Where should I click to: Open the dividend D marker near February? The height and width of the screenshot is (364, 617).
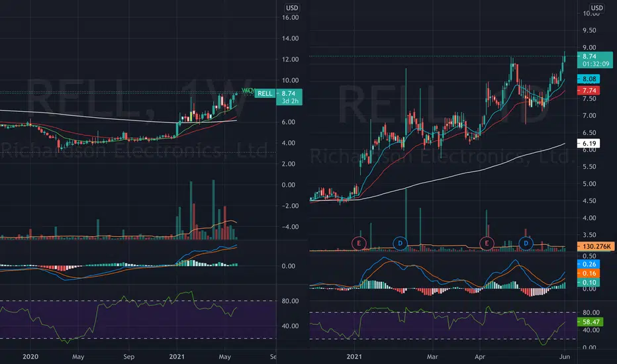coord(400,243)
